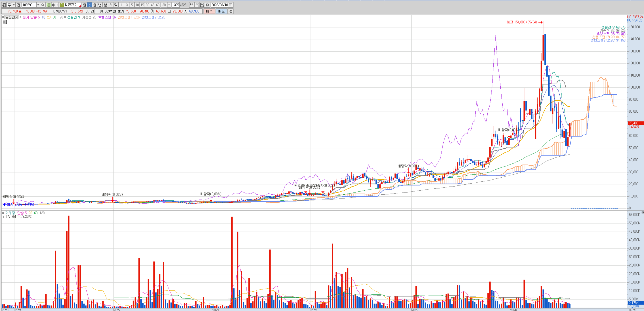
Task: Click the price-chart 20-period moving average legend entry
Action: (x=49, y=17)
